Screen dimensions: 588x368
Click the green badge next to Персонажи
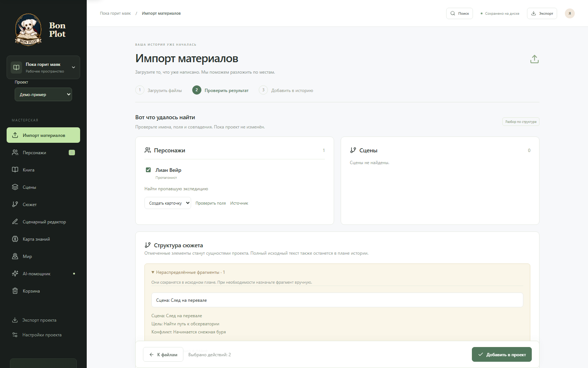tap(72, 152)
